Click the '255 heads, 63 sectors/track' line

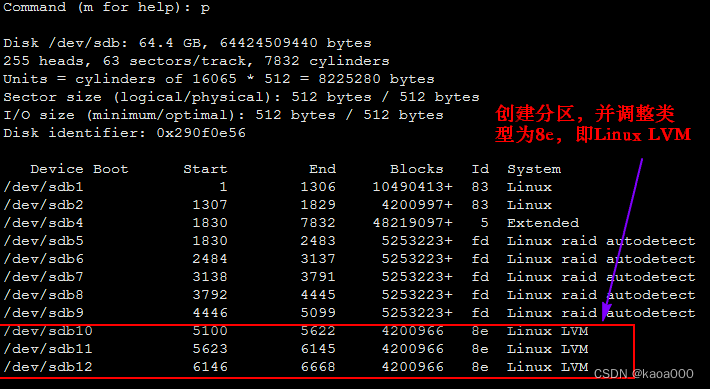point(196,61)
